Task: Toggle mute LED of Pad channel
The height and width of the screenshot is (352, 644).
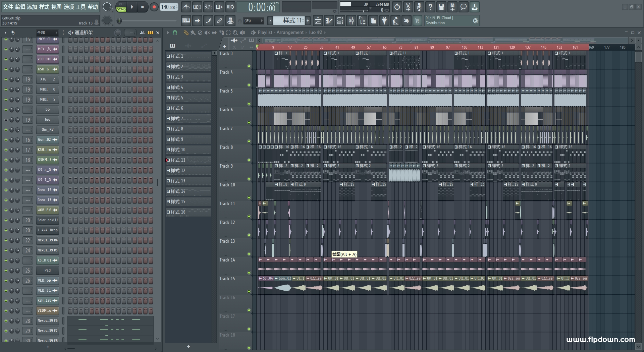Action: [6, 271]
